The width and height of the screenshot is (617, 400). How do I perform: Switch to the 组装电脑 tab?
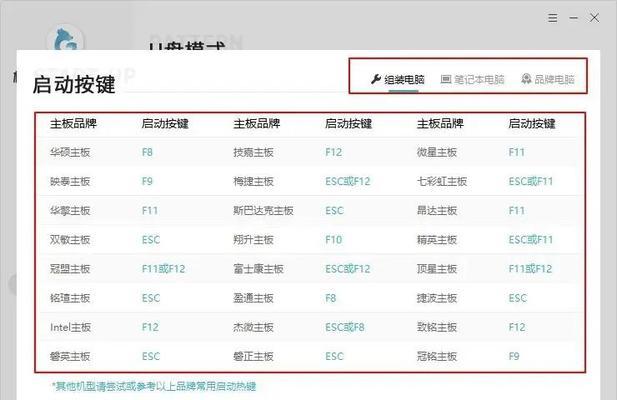point(398,79)
